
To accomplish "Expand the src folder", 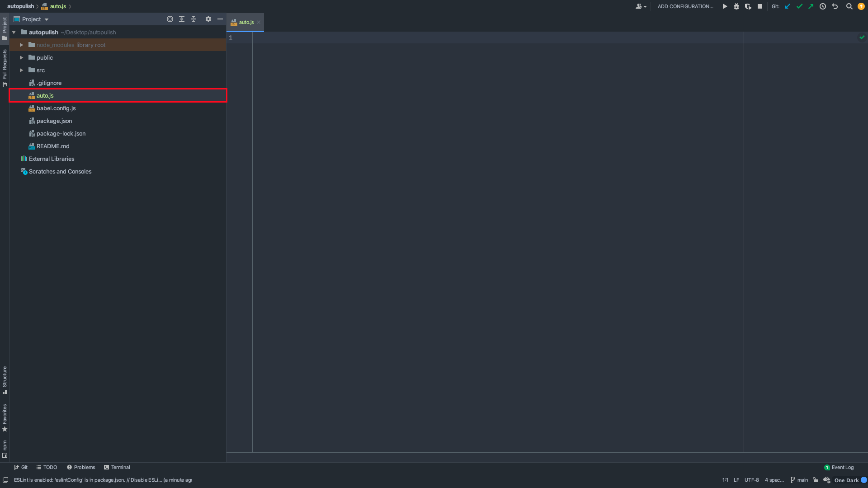I will click(21, 70).
